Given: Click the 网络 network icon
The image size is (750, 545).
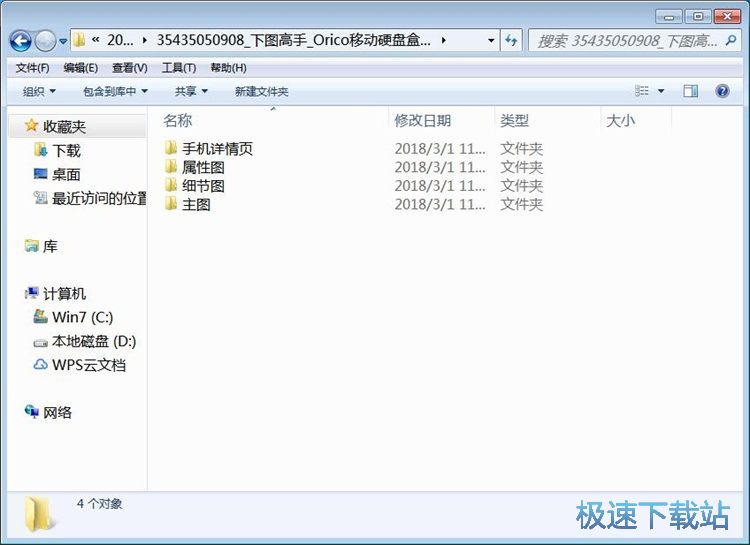Looking at the screenshot, I should pyautogui.click(x=32, y=411).
